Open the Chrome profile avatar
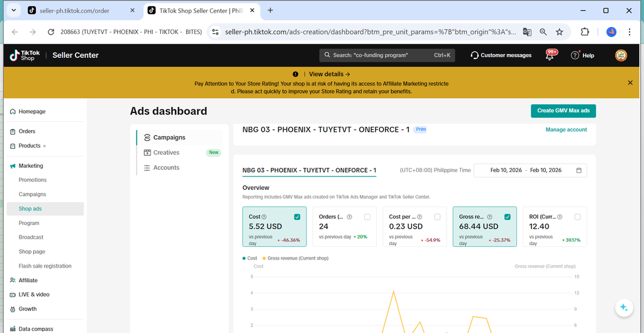Screen dimensions: 644x333 pyautogui.click(x=611, y=32)
